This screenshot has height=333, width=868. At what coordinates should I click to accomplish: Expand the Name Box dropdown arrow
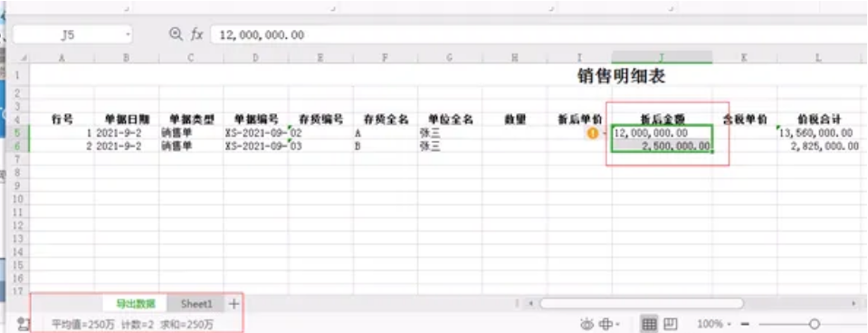click(128, 35)
